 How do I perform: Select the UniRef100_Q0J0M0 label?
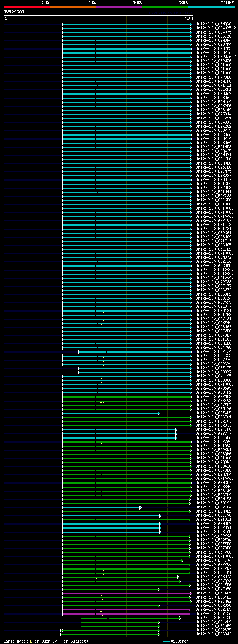coord(213,622)
